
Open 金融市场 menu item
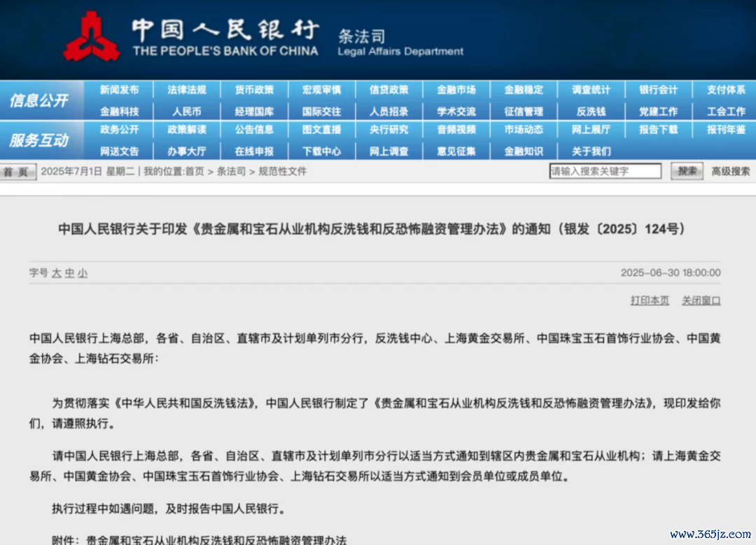tap(456, 90)
